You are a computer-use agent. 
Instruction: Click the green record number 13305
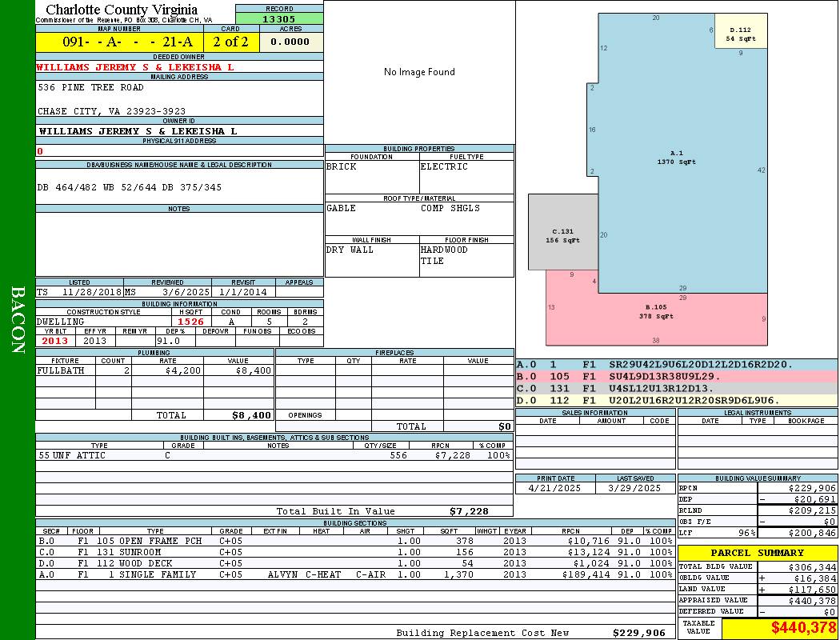[279, 18]
